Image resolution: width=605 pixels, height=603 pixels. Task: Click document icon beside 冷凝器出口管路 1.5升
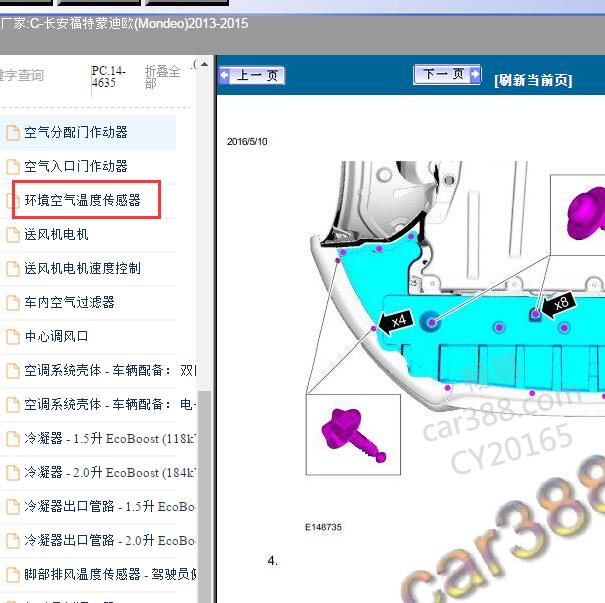coord(13,507)
